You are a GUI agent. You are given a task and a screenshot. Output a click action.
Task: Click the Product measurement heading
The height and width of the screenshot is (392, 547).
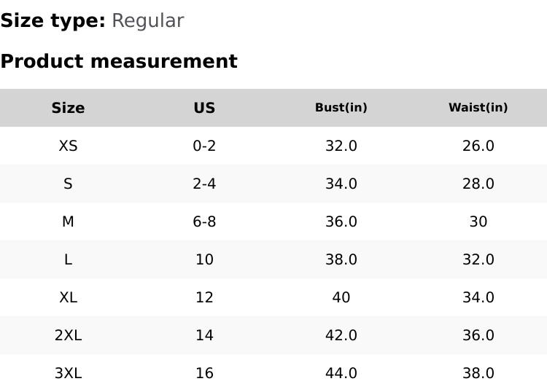119,61
